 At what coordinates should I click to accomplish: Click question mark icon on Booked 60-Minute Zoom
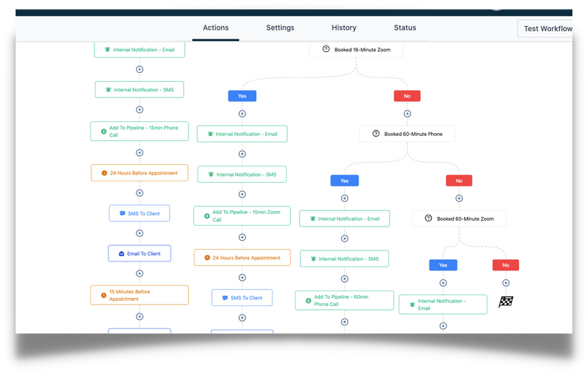coord(428,219)
